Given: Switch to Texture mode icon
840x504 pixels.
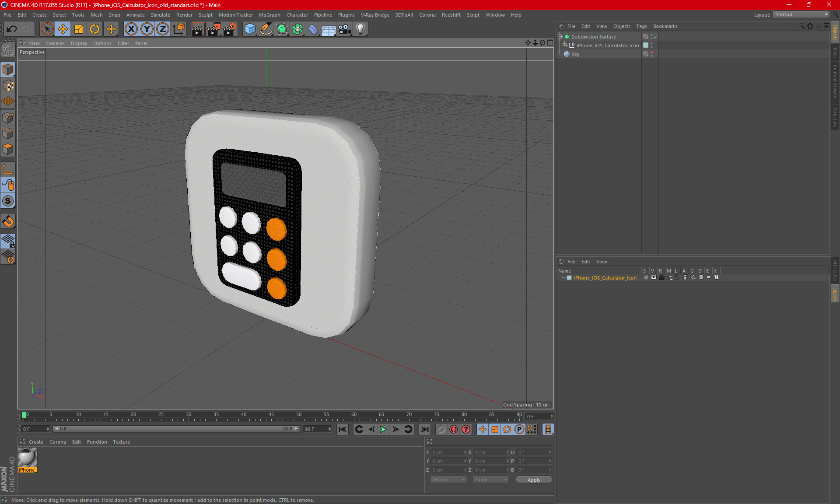Looking at the screenshot, I should point(8,86).
